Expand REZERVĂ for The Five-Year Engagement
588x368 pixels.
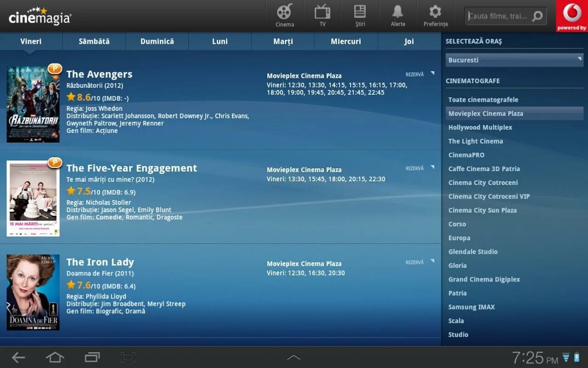pos(420,168)
